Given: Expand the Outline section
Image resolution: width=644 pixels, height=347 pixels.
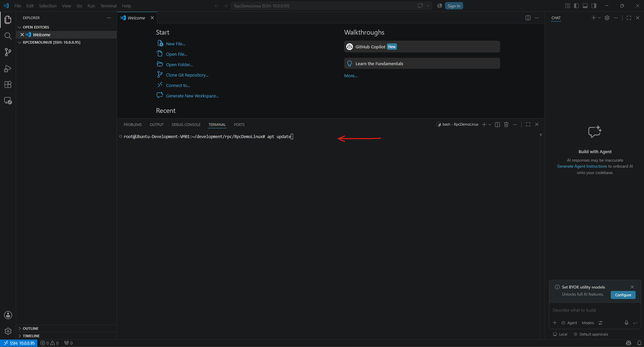Looking at the screenshot, I should (x=66, y=329).
